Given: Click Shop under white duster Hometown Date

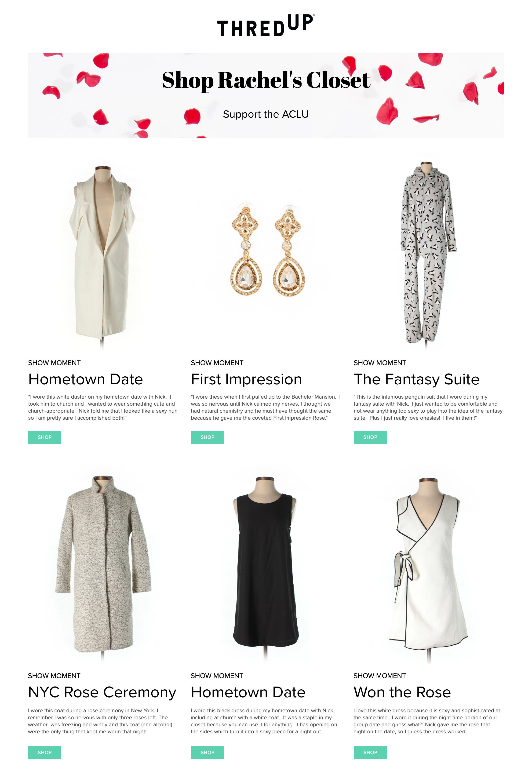Looking at the screenshot, I should click(45, 437).
